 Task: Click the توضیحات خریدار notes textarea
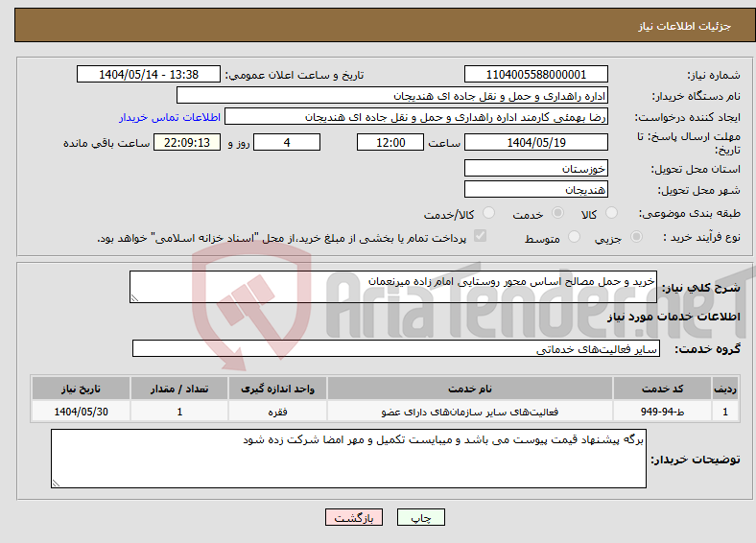pyautogui.click(x=348, y=459)
